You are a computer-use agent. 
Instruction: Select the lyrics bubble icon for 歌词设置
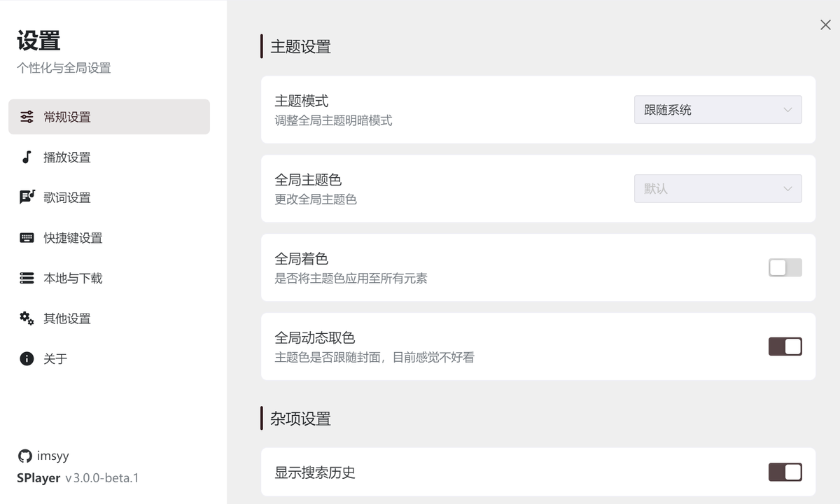tap(25, 197)
